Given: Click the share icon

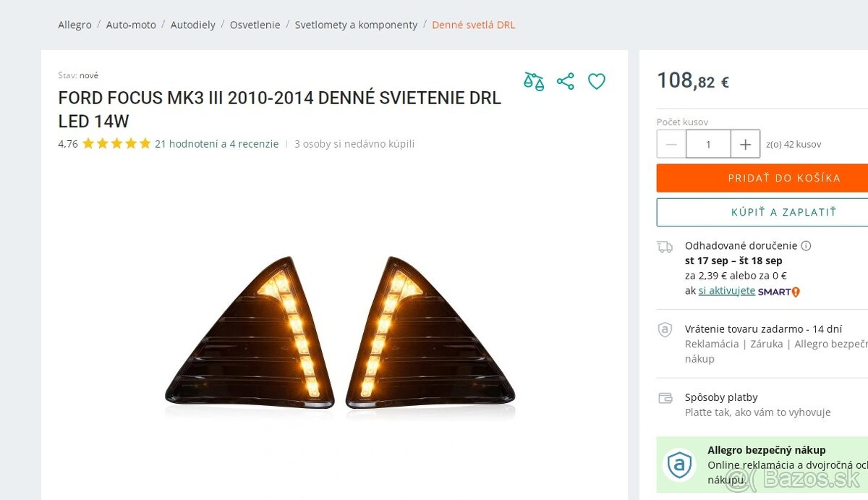Looking at the screenshot, I should point(566,81).
